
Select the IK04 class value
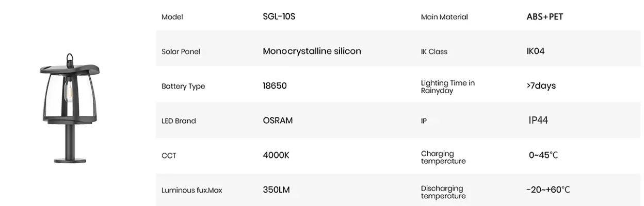pos(536,51)
